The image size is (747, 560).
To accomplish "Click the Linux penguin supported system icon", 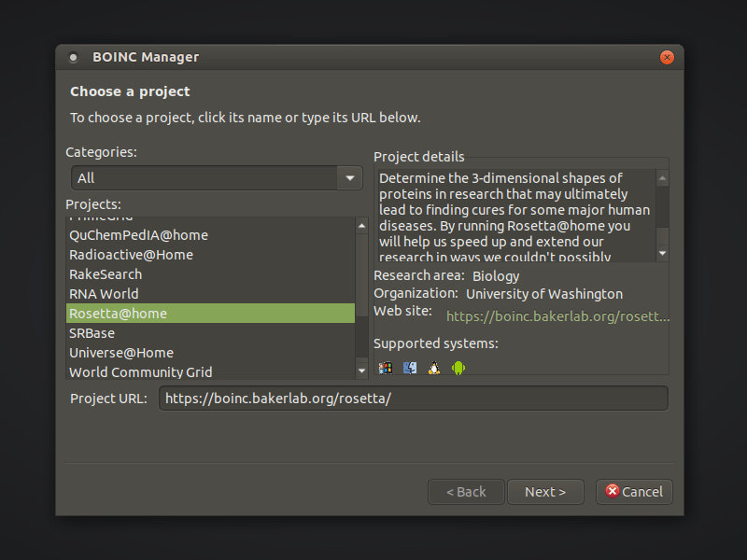I will pos(434,368).
